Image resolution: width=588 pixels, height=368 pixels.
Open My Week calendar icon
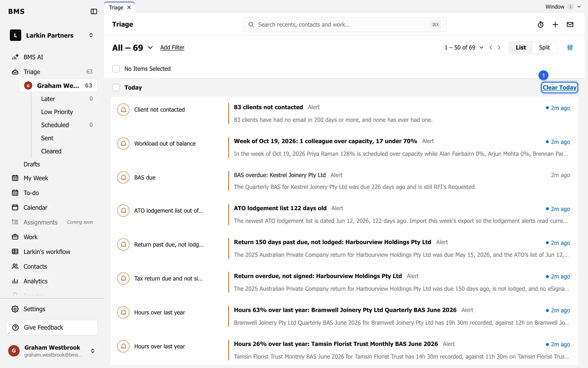pyautogui.click(x=15, y=178)
